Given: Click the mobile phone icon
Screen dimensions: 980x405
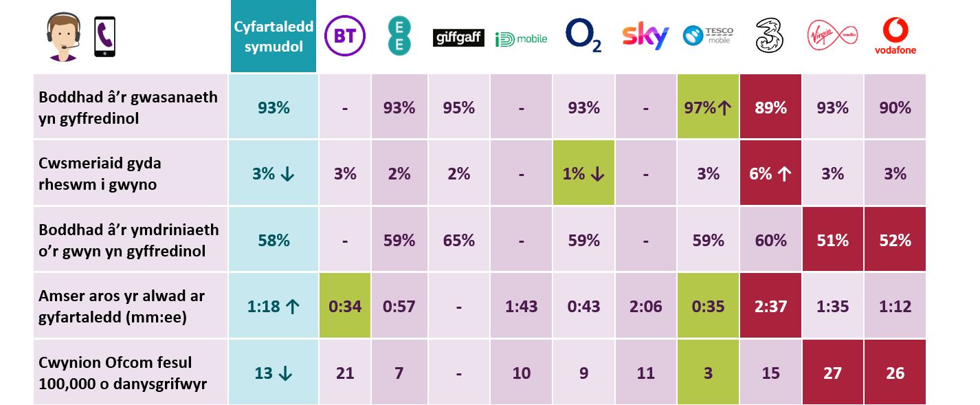Looking at the screenshot, I should (x=104, y=37).
